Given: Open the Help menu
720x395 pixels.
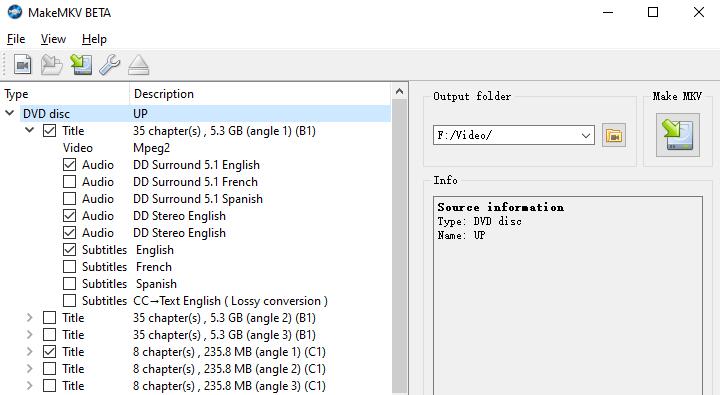Looking at the screenshot, I should click(94, 39).
